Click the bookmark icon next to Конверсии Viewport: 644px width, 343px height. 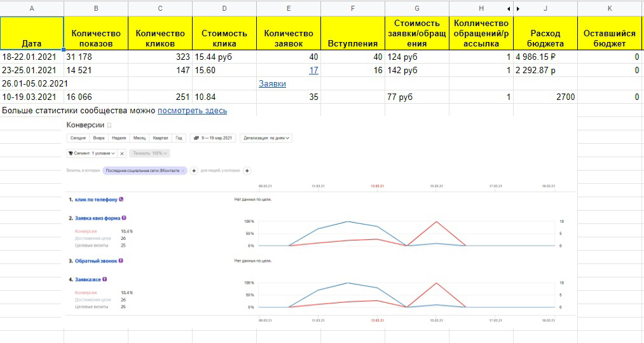109,125
